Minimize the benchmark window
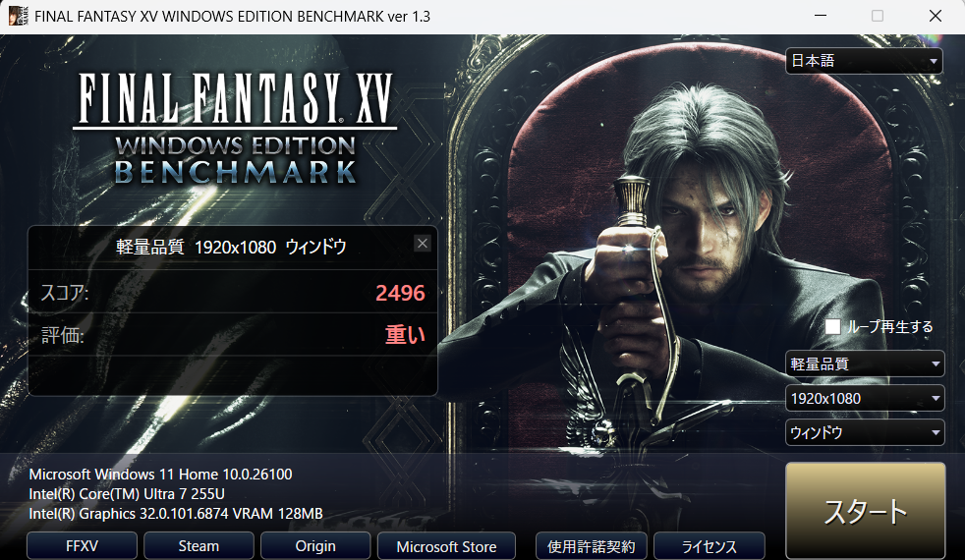Screen dimensions: 965x560 821,16
